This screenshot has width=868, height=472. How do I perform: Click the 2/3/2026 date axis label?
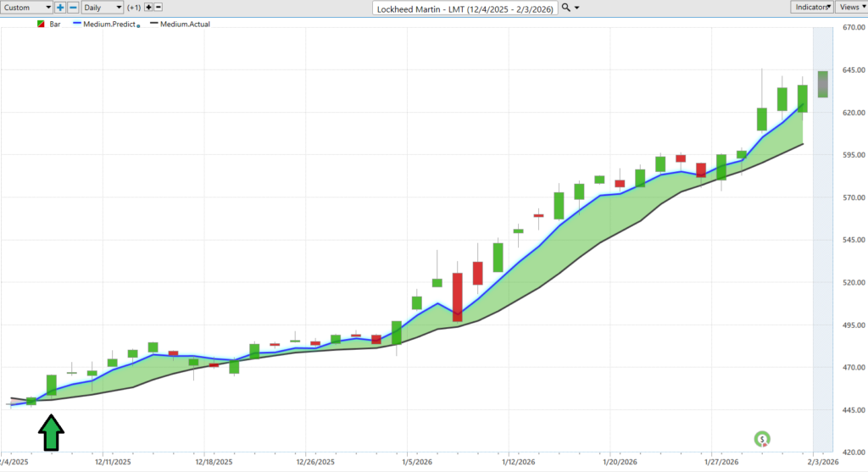pos(822,462)
